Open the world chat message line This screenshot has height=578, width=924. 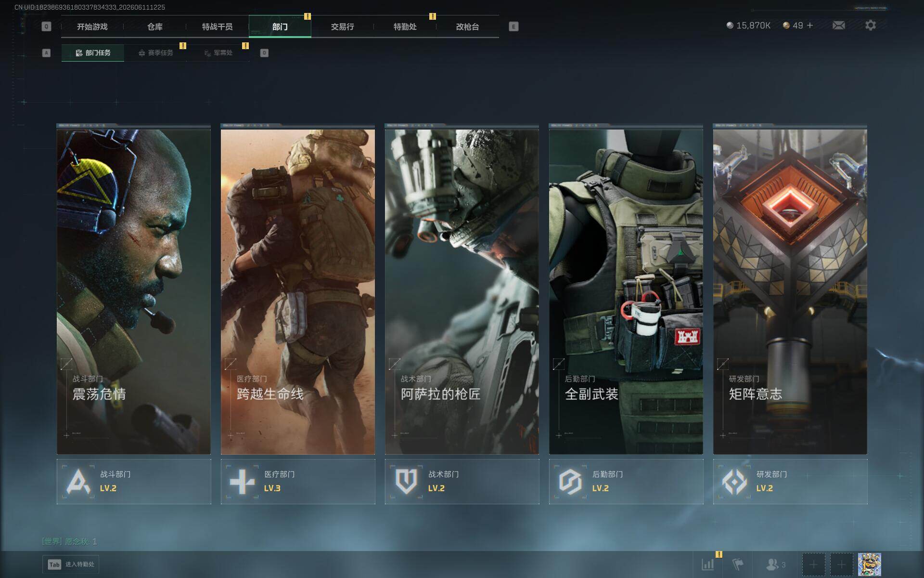pyautogui.click(x=70, y=541)
